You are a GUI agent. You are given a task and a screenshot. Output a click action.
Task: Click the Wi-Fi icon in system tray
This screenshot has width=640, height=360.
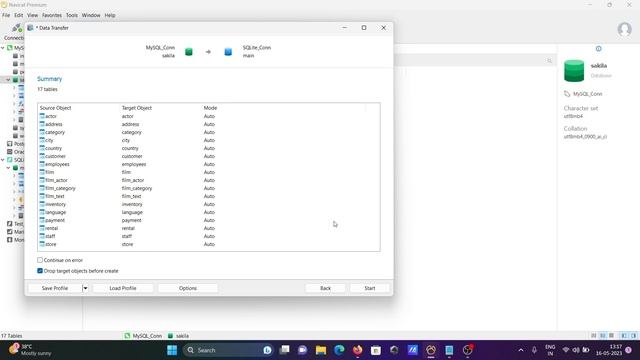[566, 350]
